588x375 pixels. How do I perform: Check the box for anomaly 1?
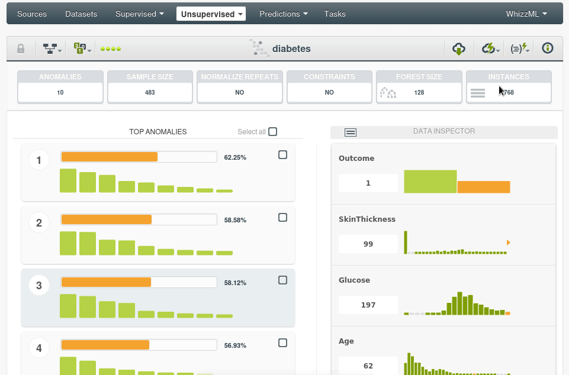coord(282,155)
